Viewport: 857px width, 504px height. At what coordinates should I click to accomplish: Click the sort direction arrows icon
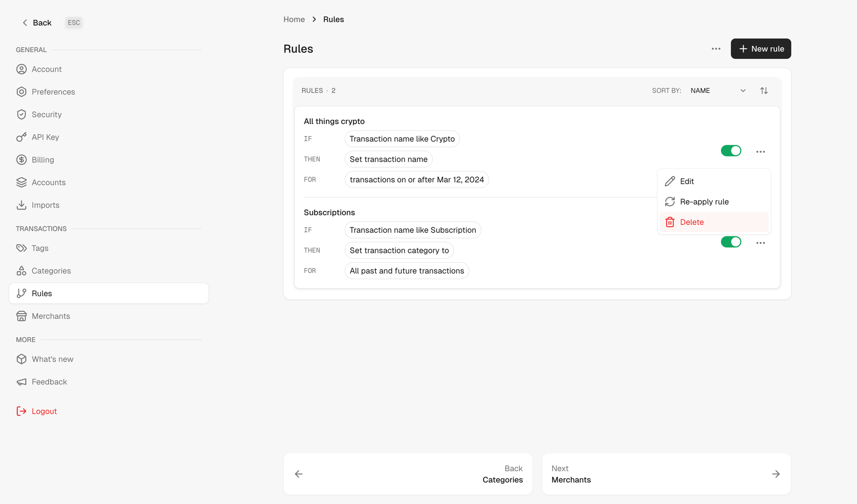point(764,90)
